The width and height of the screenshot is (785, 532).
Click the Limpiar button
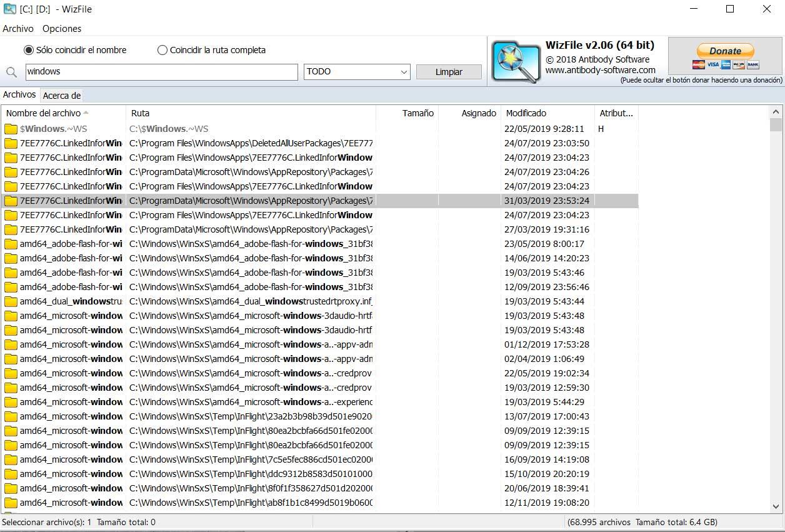(x=449, y=72)
